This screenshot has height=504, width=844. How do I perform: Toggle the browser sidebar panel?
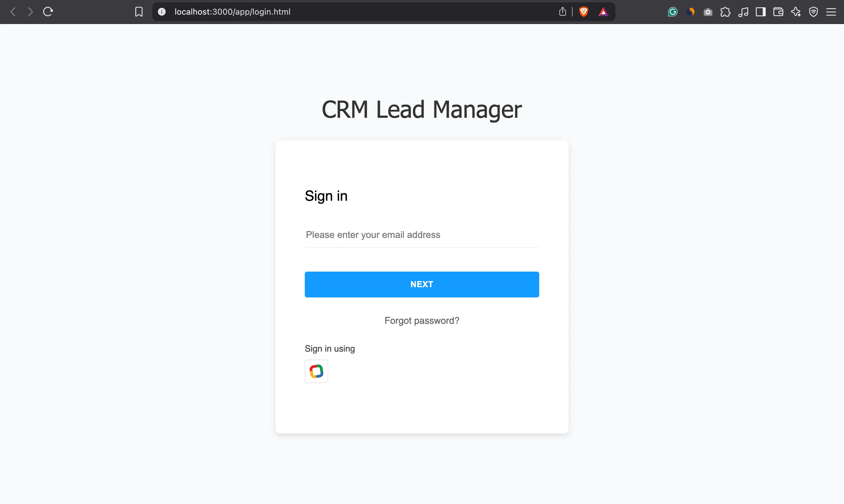click(x=760, y=12)
